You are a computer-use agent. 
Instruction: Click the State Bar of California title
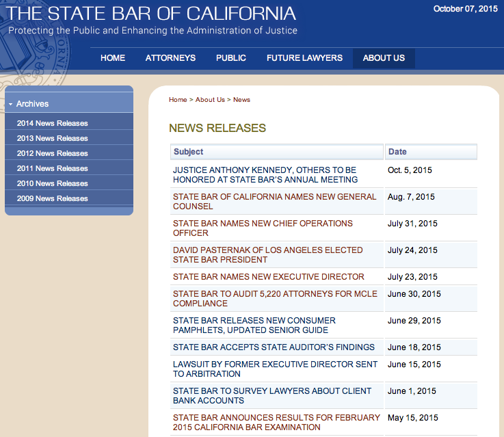pos(151,14)
